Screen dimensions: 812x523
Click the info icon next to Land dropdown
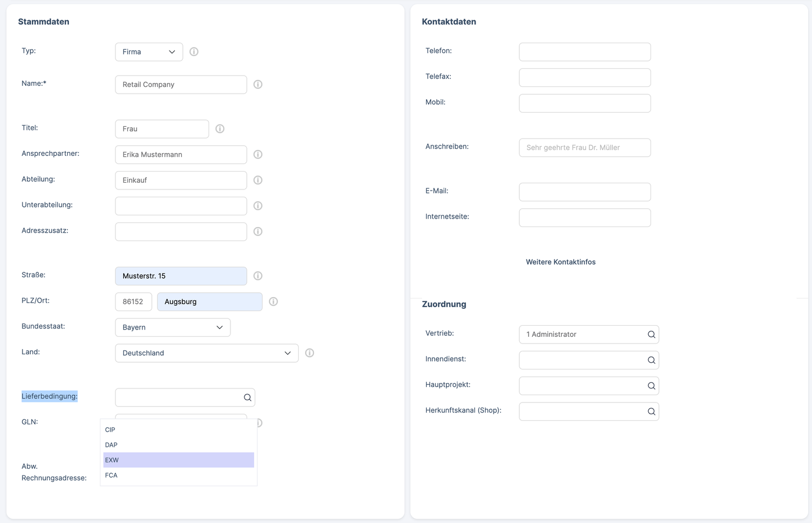(310, 353)
